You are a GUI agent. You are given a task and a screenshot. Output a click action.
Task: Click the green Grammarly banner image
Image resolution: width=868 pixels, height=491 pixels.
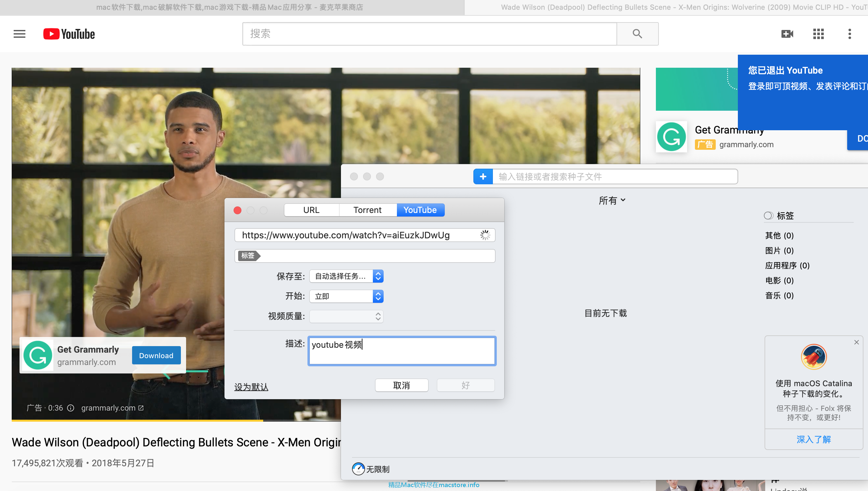click(697, 89)
